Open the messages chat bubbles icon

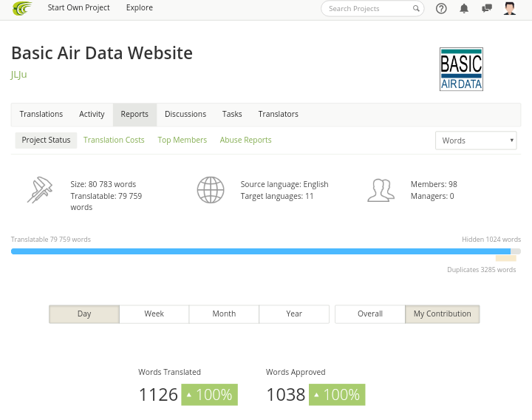[x=487, y=8]
